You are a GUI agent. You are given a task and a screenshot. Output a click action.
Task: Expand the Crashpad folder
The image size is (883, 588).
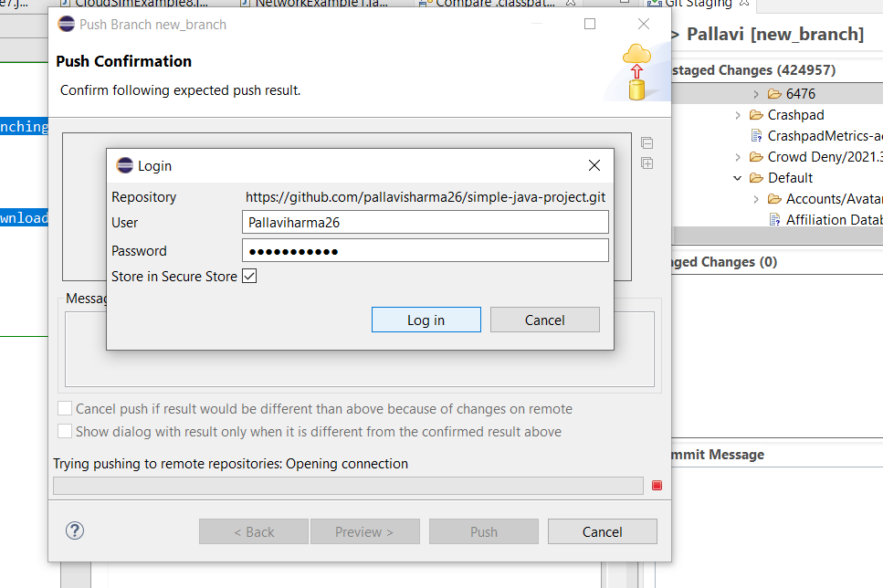coord(738,115)
